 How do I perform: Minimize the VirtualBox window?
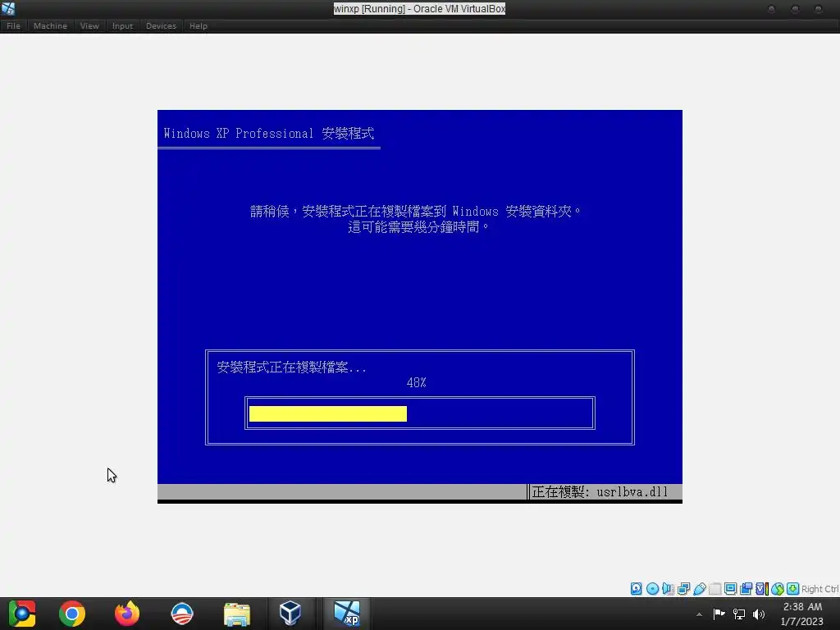pos(771,9)
